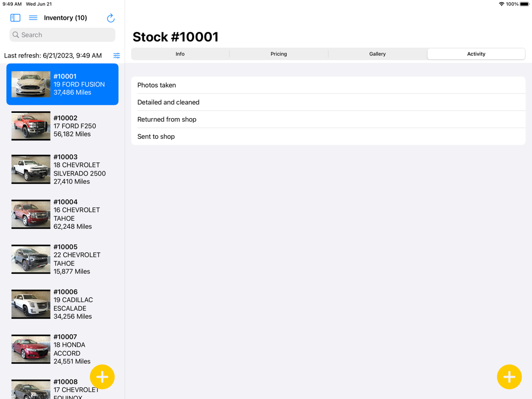This screenshot has width=532, height=399.
Task: Add a new activity entry with the yellow plus
Action: [x=509, y=377]
